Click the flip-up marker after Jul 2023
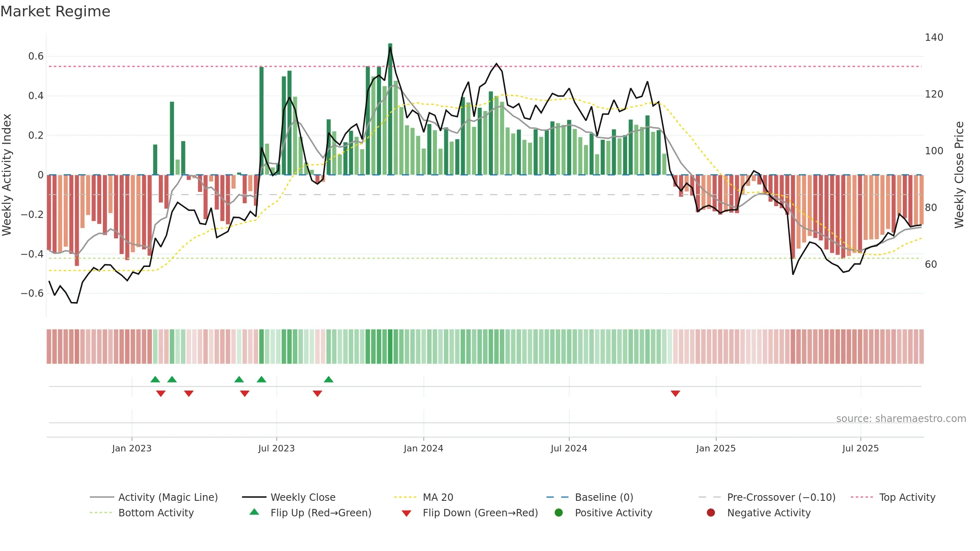 (x=329, y=379)
